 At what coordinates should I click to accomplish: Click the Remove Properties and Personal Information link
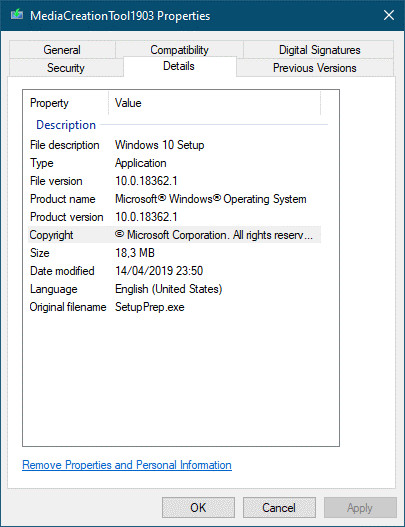click(127, 465)
